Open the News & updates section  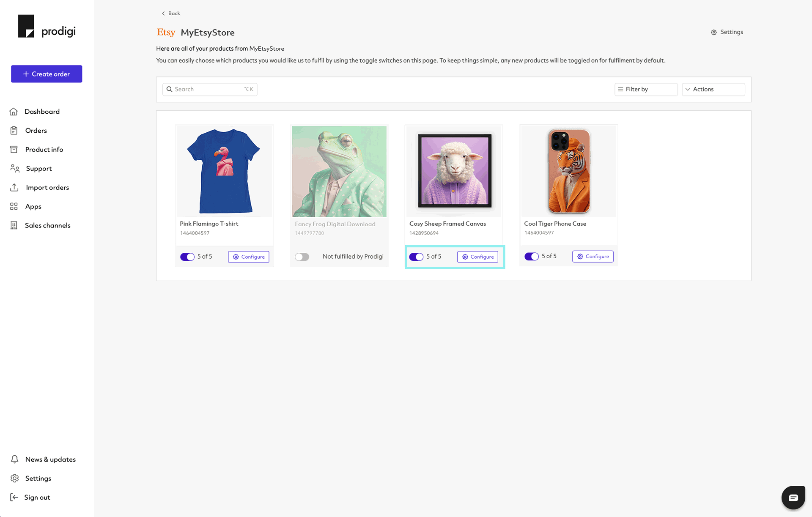click(50, 459)
